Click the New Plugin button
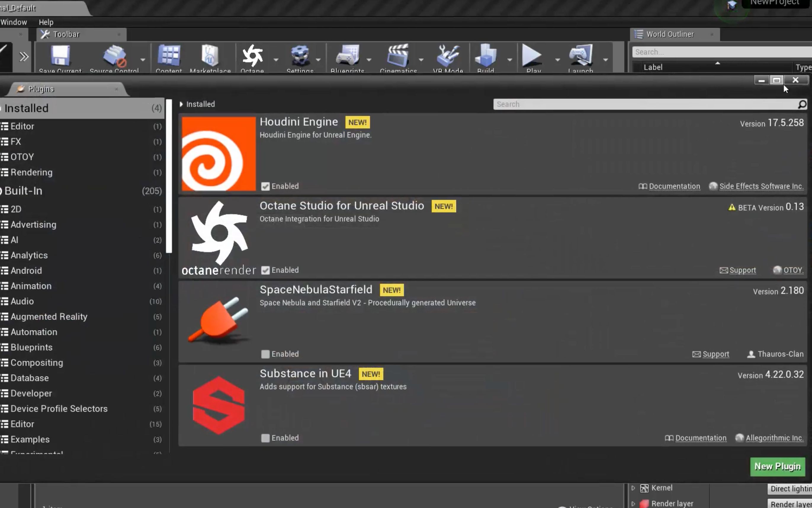The width and height of the screenshot is (812, 508). coord(778,467)
